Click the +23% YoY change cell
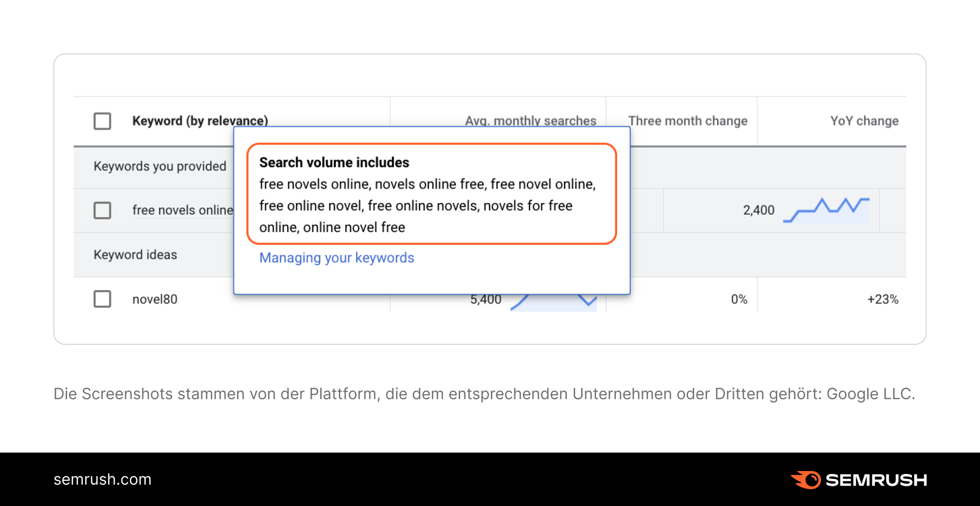The width and height of the screenshot is (980, 506). point(883,299)
